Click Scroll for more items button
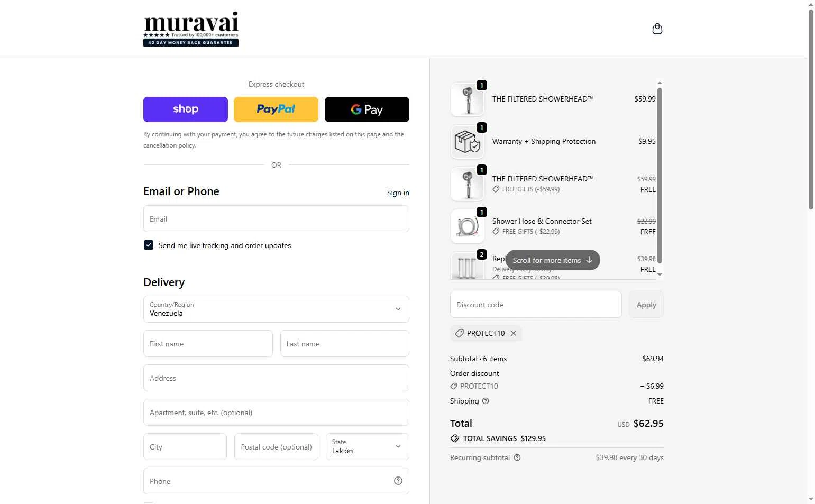This screenshot has width=815, height=504. [553, 260]
